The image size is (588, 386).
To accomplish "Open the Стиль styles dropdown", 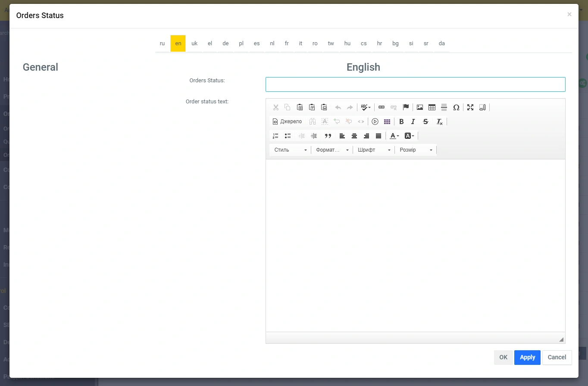I will coord(290,150).
